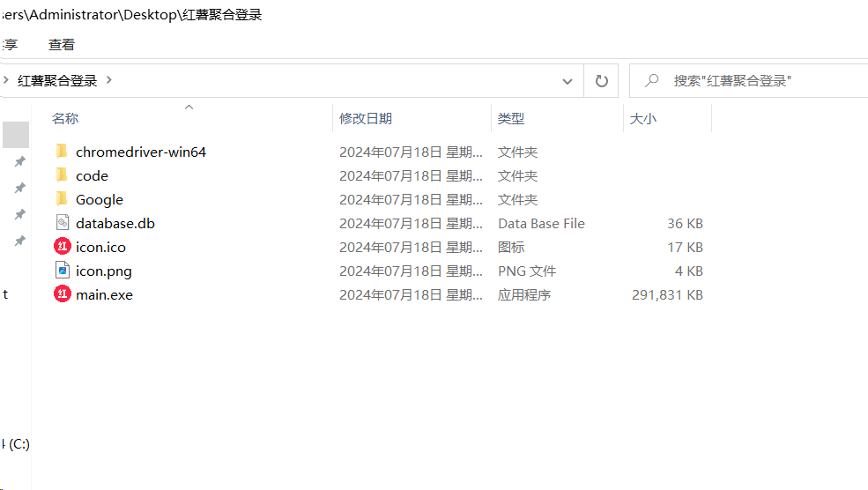Click the Google folder icon
This screenshot has width=868, height=490.
[61, 199]
